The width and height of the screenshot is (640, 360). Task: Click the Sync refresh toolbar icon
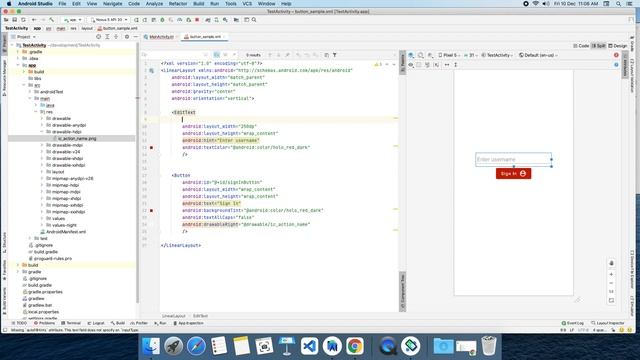pos(23,20)
